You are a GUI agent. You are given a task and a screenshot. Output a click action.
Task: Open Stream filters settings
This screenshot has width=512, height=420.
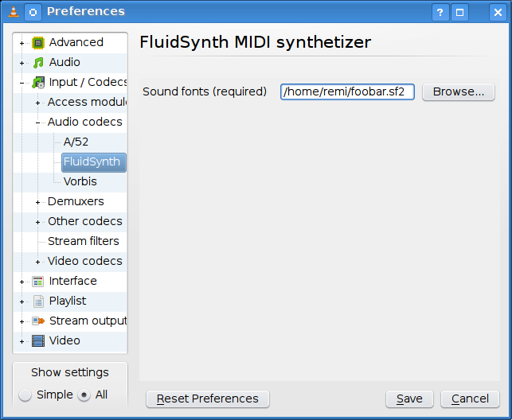click(83, 242)
